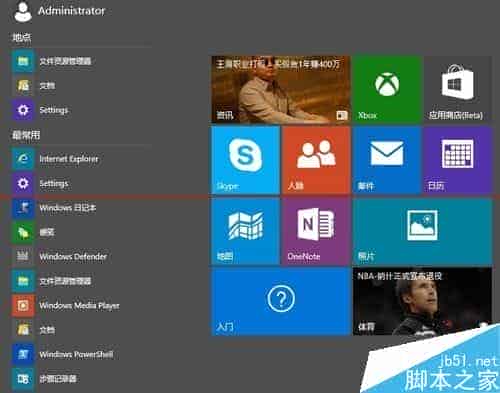Launch Windows Media Player

(65, 305)
